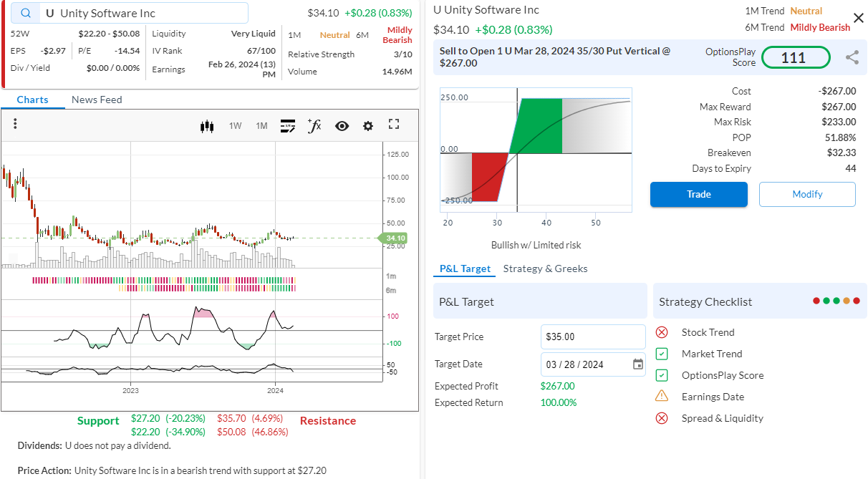Open the chart's three-dot options menu

(x=15, y=124)
